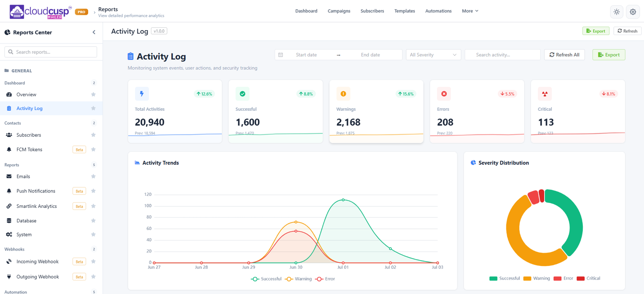Star the Incoming Webhook report
Viewport: 644px width, 294px height.
(x=93, y=261)
